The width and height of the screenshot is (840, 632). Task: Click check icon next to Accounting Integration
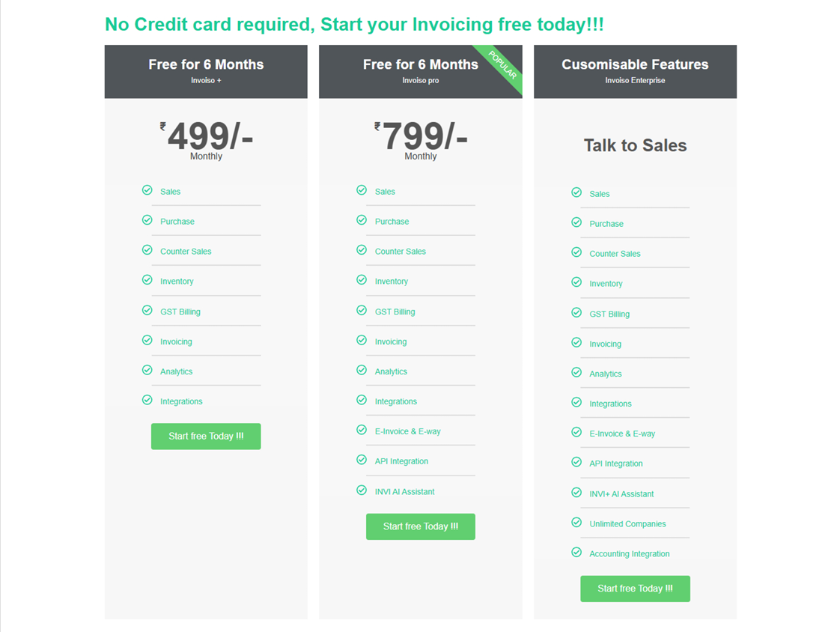tap(576, 553)
